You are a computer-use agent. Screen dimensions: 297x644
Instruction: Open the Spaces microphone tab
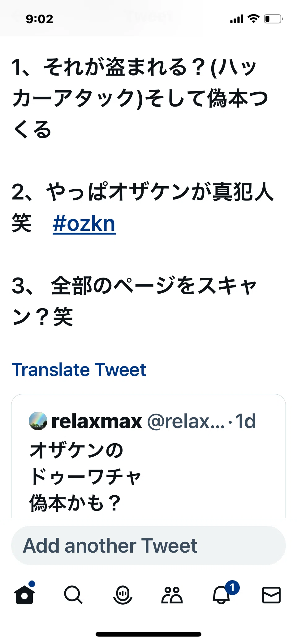point(123,595)
